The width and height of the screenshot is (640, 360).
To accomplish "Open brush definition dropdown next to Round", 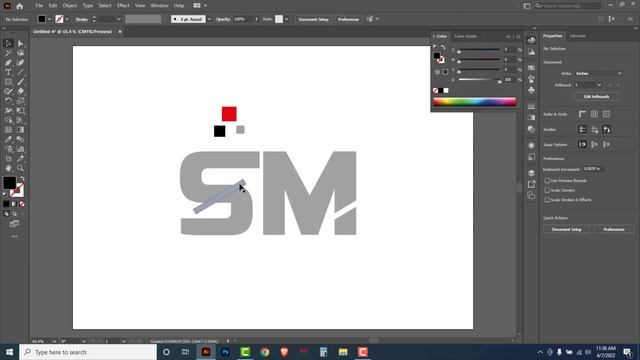I will tap(209, 19).
